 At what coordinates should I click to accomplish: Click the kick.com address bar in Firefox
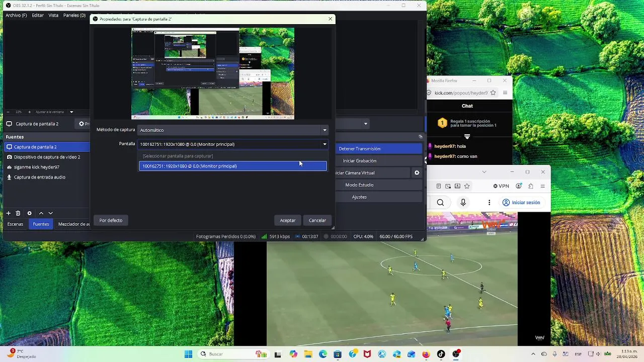point(461,93)
